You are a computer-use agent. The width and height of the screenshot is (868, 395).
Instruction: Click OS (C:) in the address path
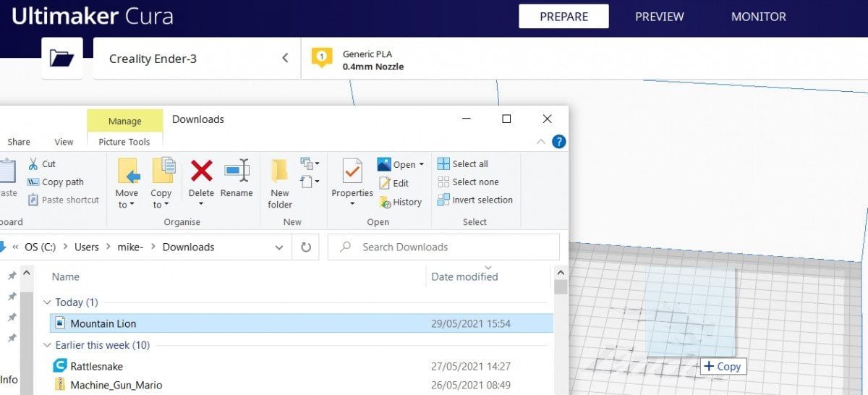pos(40,247)
